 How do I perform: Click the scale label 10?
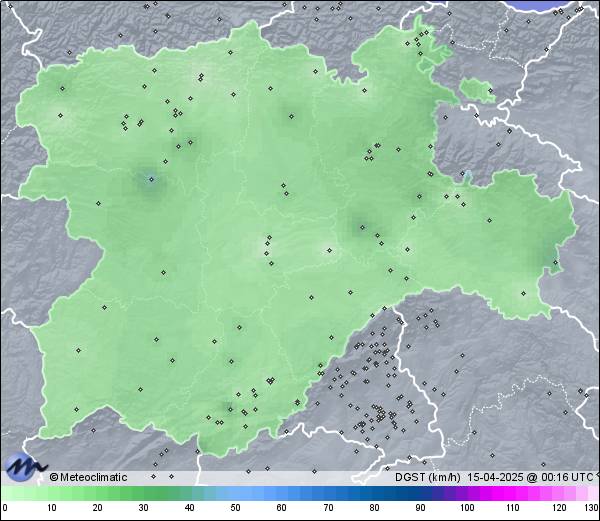[52, 508]
